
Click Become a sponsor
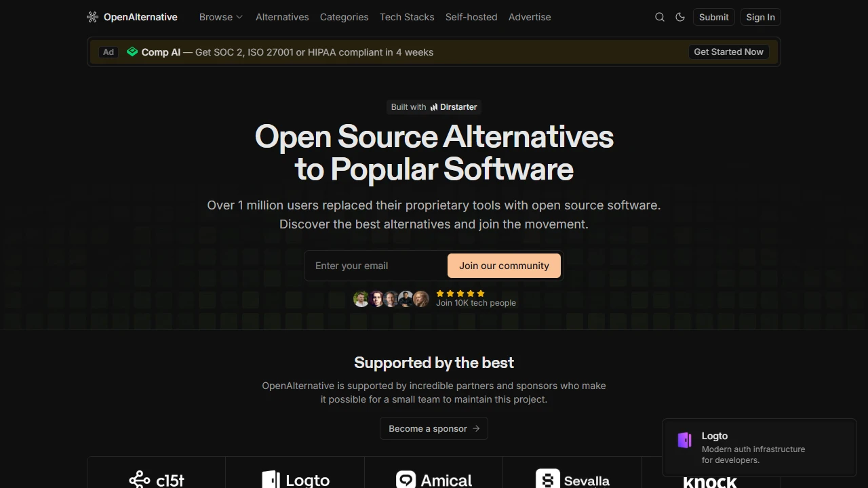point(433,428)
